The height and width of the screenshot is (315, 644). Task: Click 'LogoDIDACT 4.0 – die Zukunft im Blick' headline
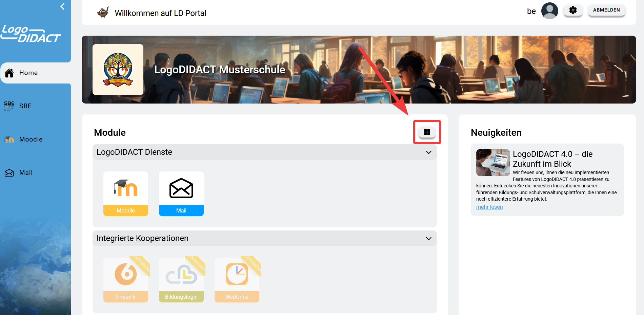553,159
